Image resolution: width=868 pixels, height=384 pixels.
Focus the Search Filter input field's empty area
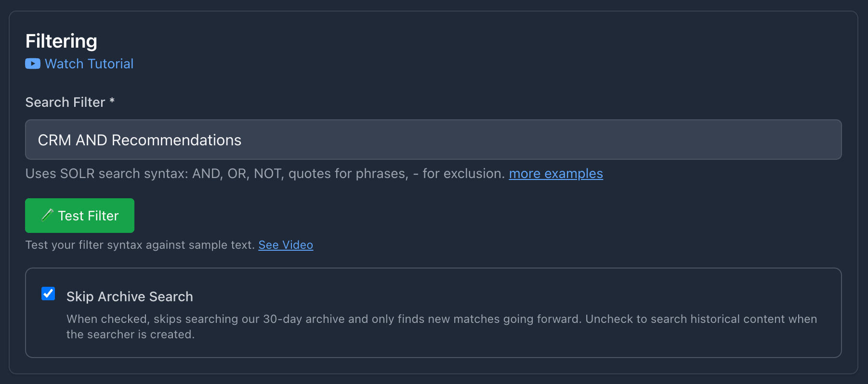coord(530,140)
